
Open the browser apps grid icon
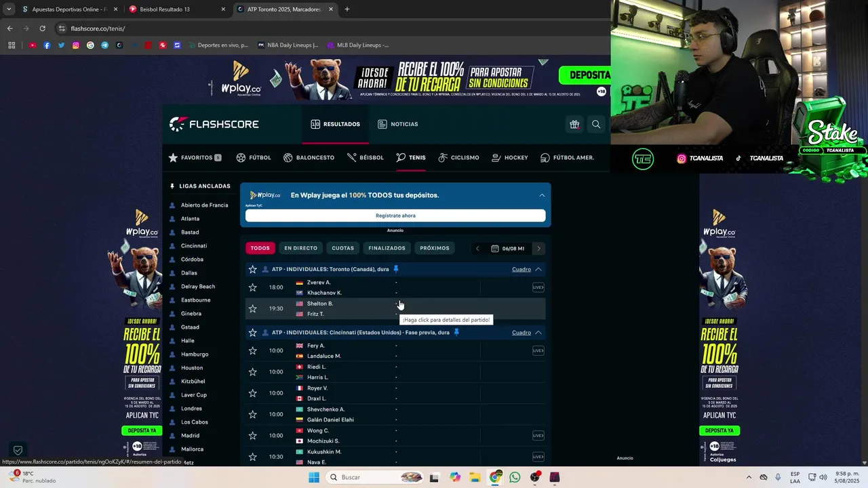coord(12,45)
